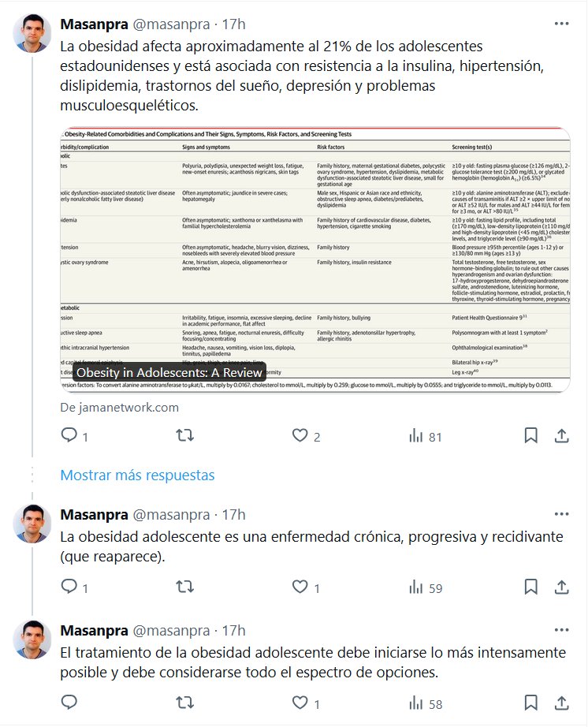Repost the tweet with the JAMA table

click(x=185, y=435)
